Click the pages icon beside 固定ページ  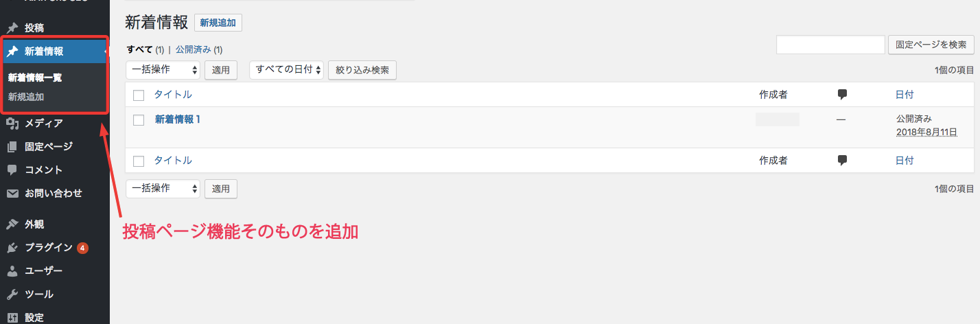coord(12,146)
